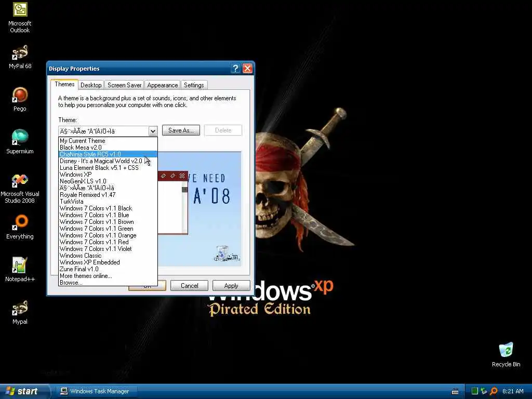Click the Display Properties help question mark
Screen dimensions: 532x399
coord(235,69)
